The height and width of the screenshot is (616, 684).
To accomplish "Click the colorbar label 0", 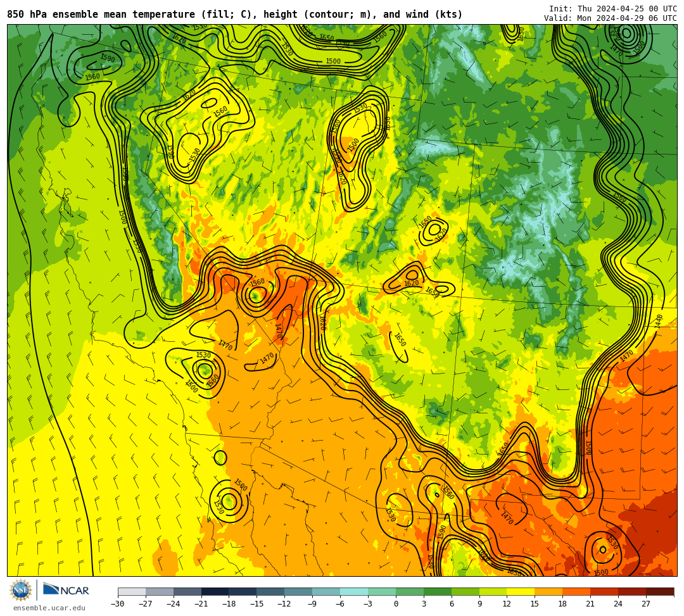I will pyautogui.click(x=396, y=604).
